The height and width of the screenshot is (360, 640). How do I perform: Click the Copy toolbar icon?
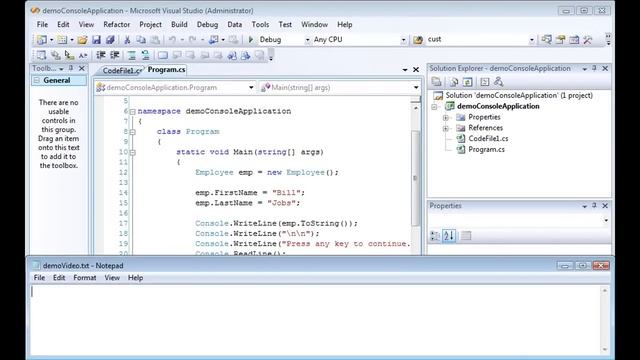[x=141, y=40]
